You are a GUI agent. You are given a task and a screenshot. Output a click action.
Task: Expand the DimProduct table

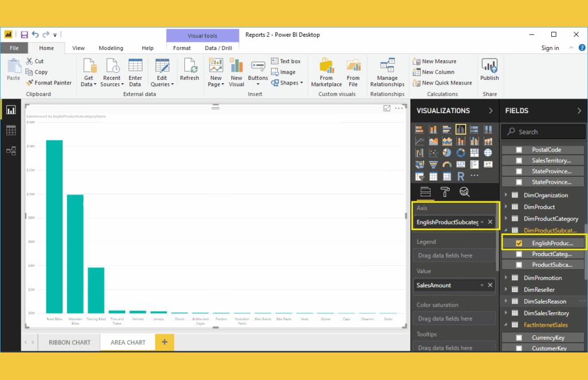(x=506, y=207)
